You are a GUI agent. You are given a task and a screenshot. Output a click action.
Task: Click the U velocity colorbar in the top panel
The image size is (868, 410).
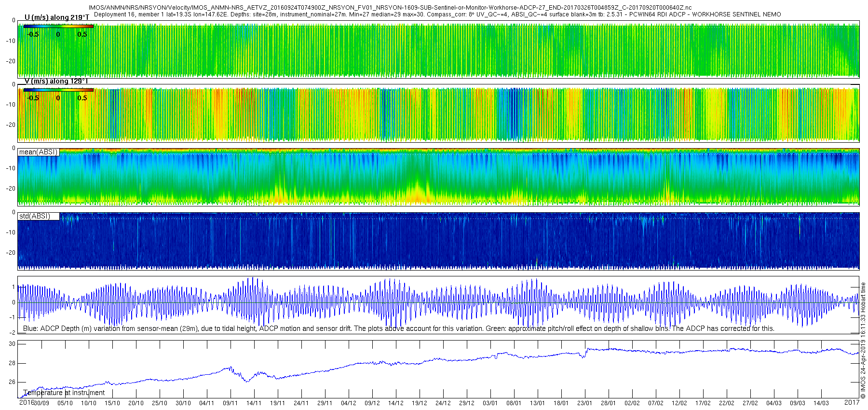(x=58, y=26)
